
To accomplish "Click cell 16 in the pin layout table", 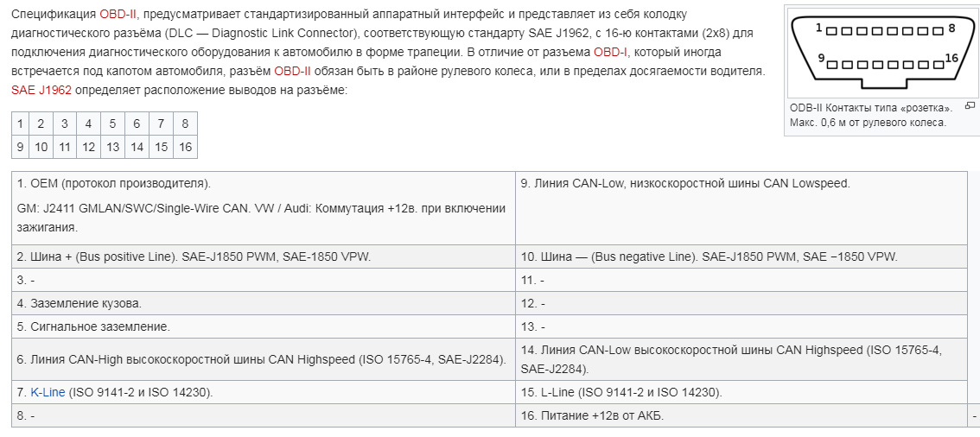I will point(185,147).
